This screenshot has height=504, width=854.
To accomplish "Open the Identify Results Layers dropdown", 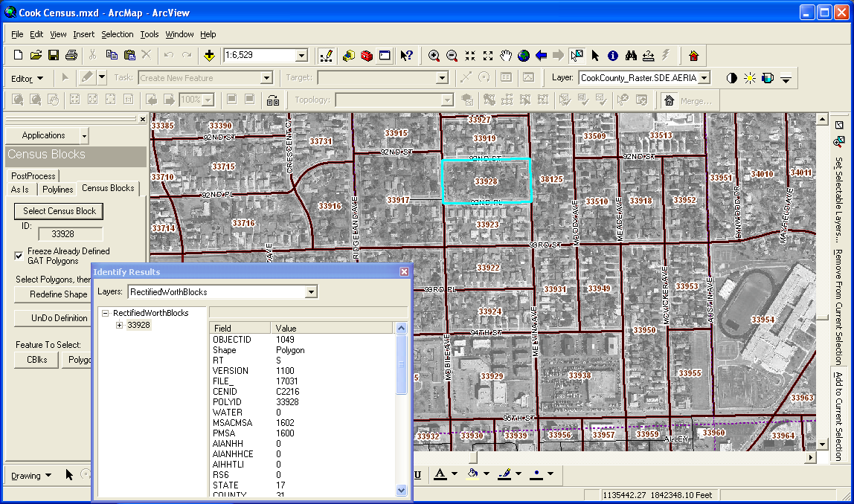I will (311, 292).
